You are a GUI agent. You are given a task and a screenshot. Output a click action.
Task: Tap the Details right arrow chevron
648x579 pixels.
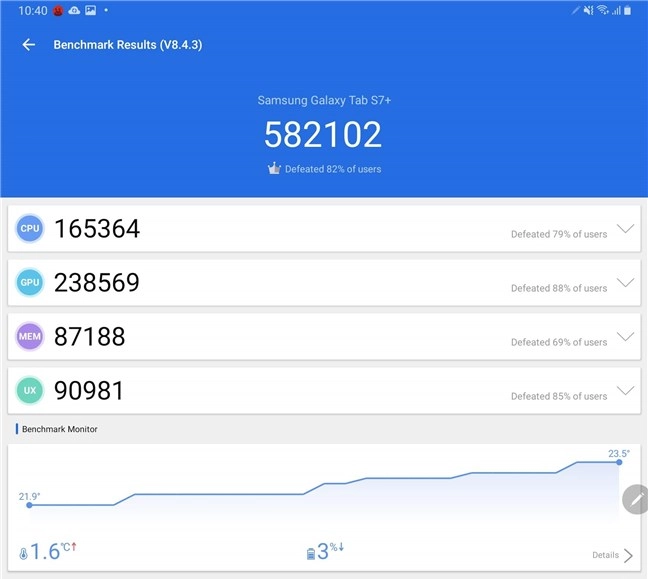click(x=628, y=555)
